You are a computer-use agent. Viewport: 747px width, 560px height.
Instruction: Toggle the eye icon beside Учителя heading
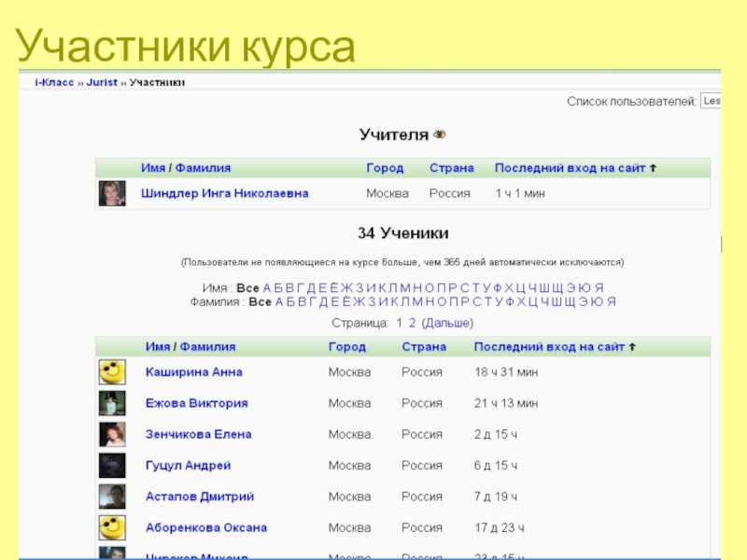coord(439,134)
